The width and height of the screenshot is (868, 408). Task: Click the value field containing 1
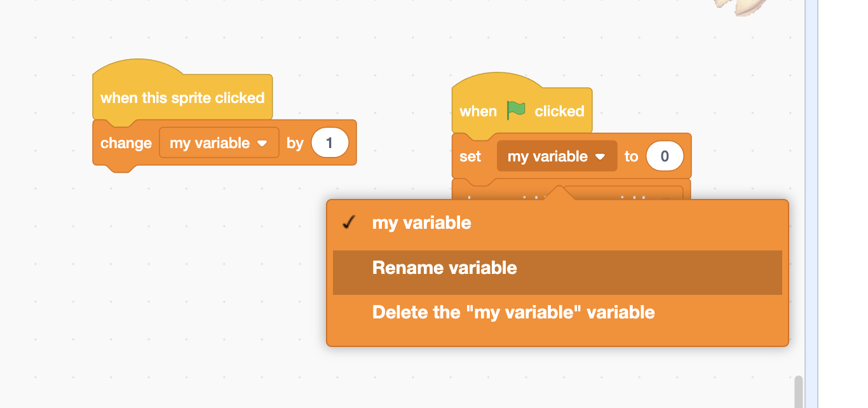330,143
